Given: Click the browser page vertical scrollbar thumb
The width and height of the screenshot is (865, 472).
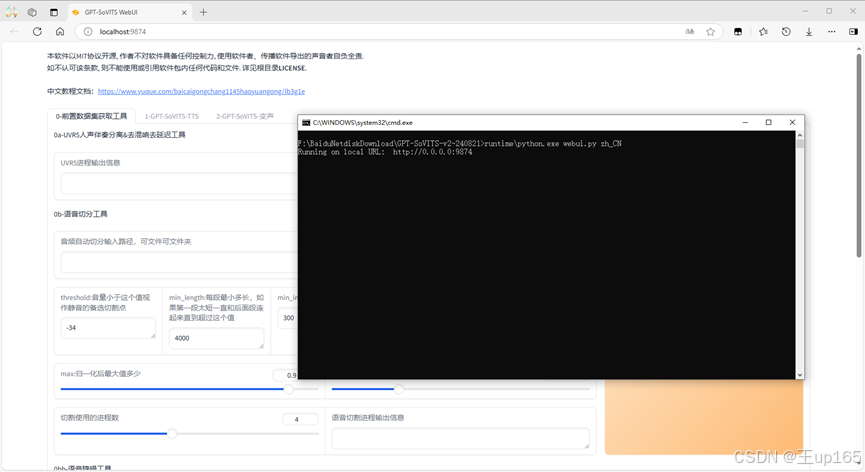Looking at the screenshot, I should pos(859,155).
